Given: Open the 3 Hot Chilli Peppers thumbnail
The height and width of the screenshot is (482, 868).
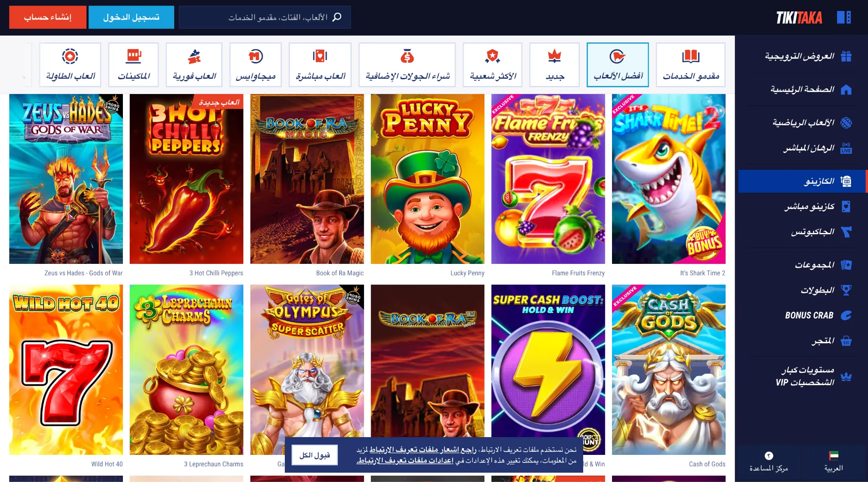Looking at the screenshot, I should click(x=186, y=179).
